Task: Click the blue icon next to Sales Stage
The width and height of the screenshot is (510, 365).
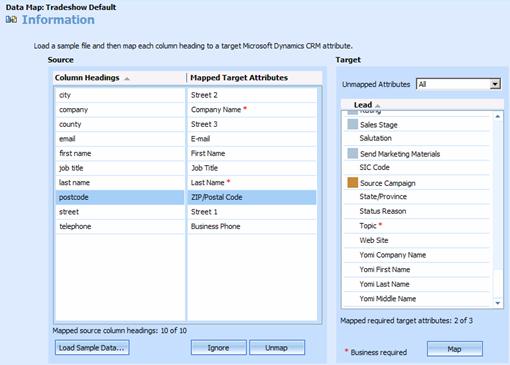Action: (x=352, y=124)
